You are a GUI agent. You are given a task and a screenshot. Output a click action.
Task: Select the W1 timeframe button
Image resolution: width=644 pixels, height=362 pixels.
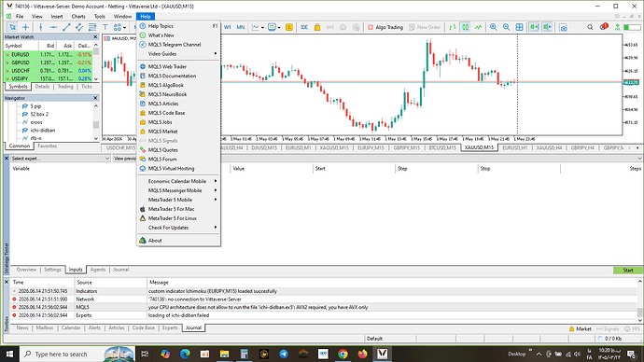click(227, 27)
